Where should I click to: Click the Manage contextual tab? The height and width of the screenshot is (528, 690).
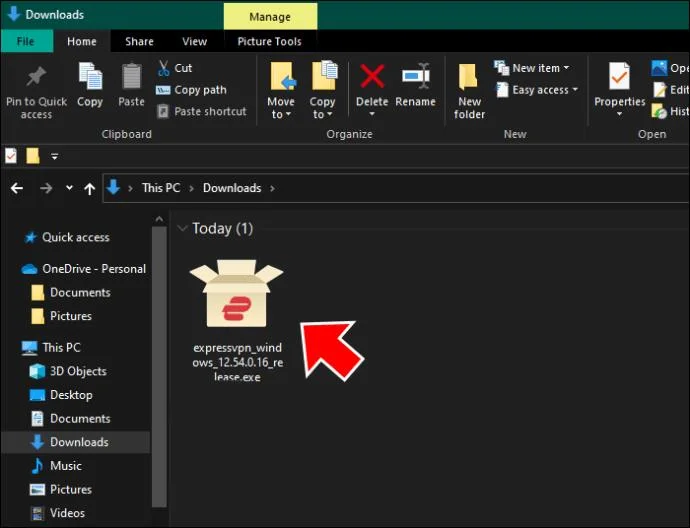pos(270,17)
